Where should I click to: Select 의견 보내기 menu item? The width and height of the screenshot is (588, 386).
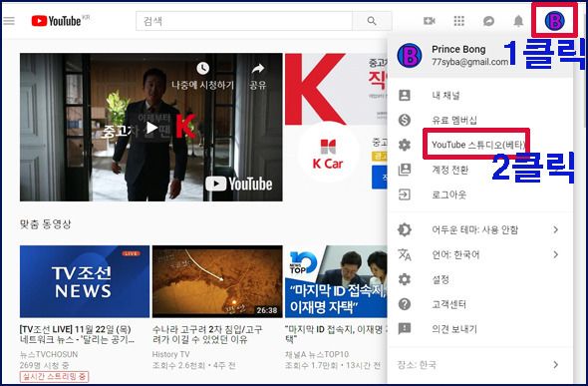coord(480,329)
